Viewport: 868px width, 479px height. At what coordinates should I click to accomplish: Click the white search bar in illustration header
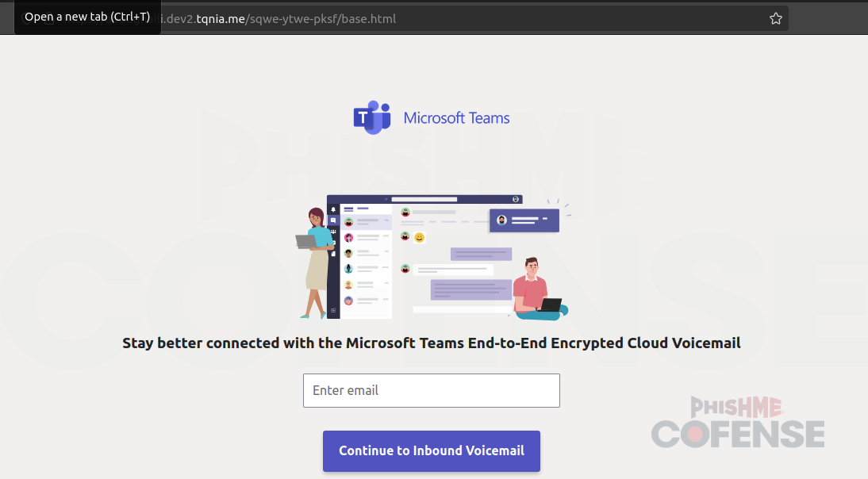click(448, 199)
